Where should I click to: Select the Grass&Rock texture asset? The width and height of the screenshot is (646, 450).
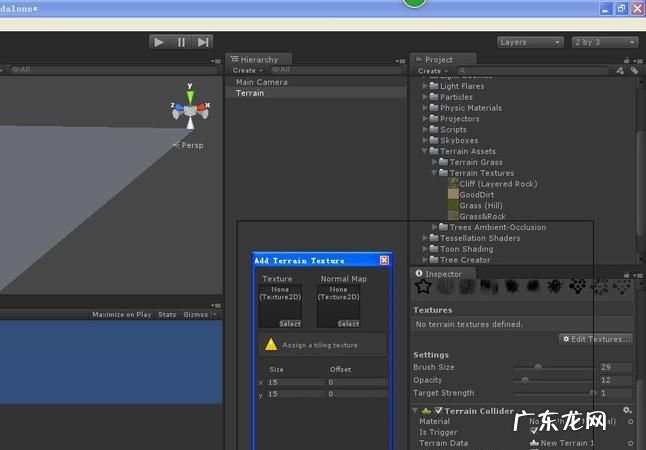477,216
